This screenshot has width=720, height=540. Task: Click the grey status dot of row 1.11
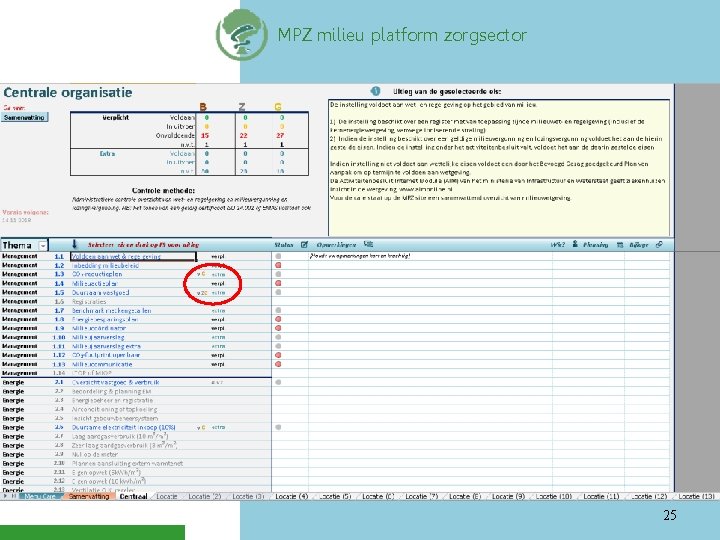[278, 346]
